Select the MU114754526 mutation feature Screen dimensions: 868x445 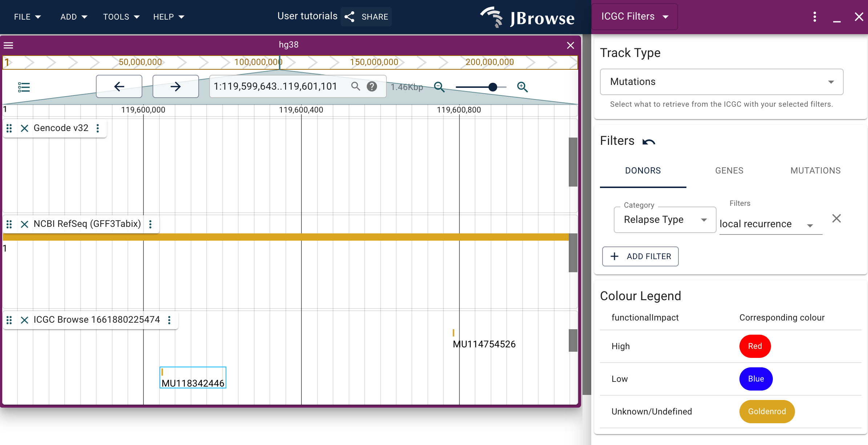[x=484, y=339]
